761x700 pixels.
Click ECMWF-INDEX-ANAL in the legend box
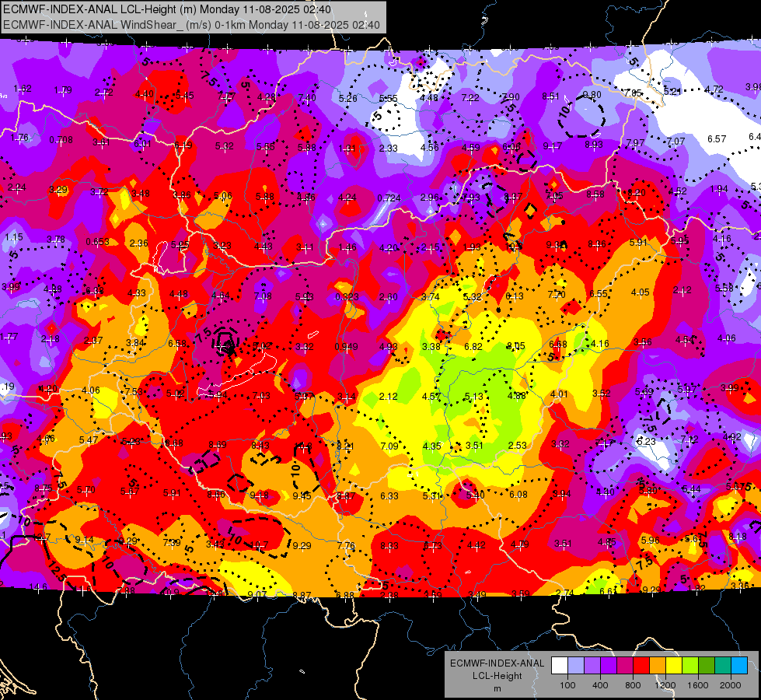(497, 663)
